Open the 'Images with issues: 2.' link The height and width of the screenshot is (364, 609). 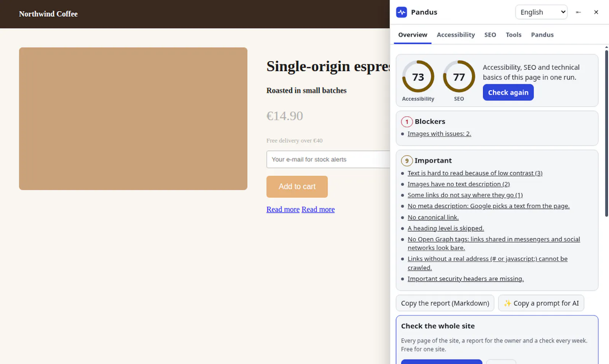tap(439, 134)
